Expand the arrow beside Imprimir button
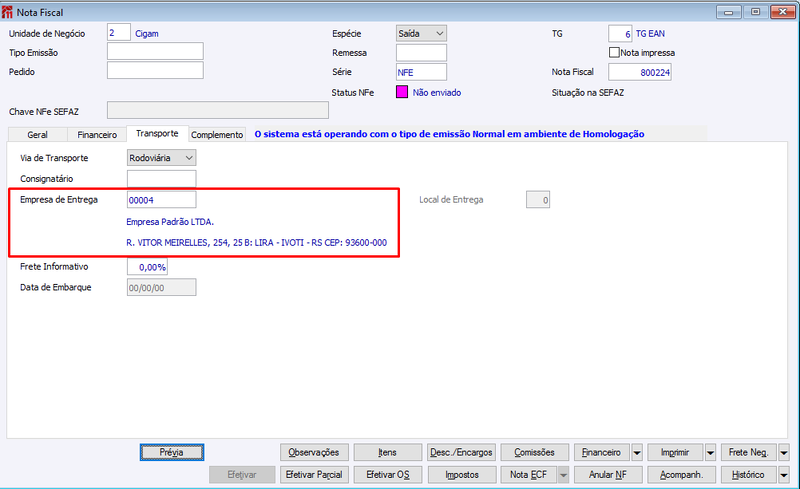This screenshot has height=489, width=800. click(710, 452)
